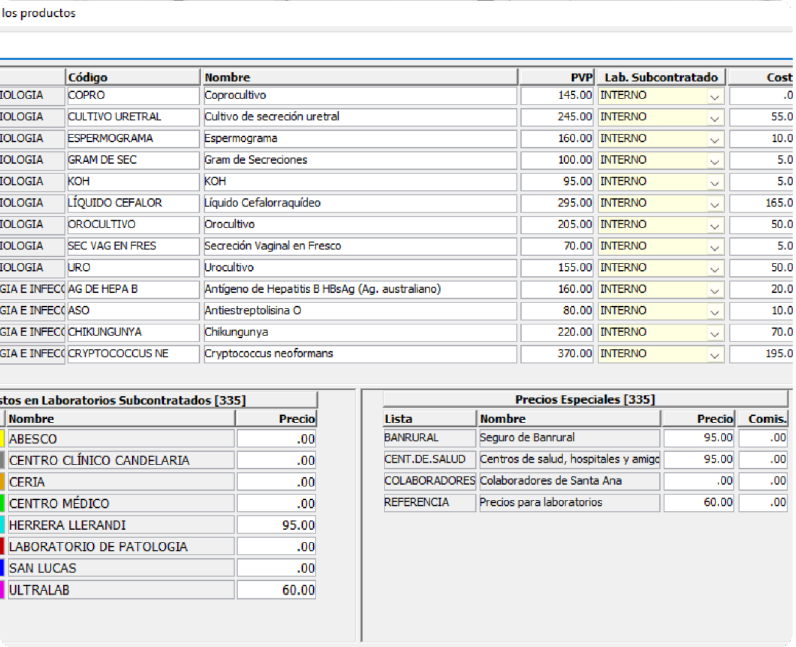Viewport: 796px width, 647px height.
Task: Click the green swatch beside CENTRO MÉDICO
Action: point(2,504)
